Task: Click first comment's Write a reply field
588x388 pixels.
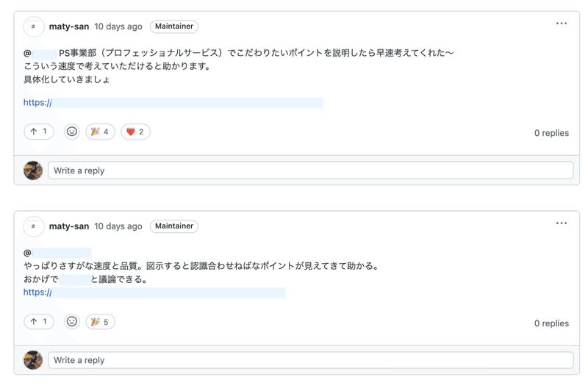Action: pyautogui.click(x=310, y=170)
